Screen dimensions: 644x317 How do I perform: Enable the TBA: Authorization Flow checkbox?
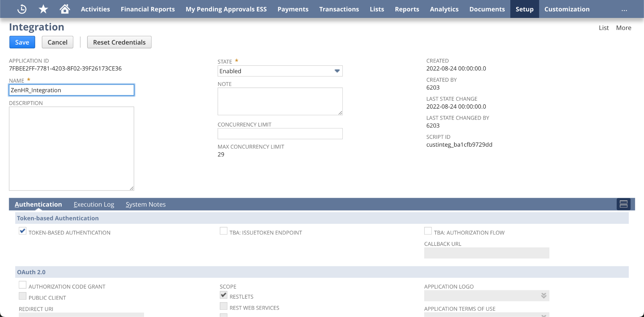428,231
